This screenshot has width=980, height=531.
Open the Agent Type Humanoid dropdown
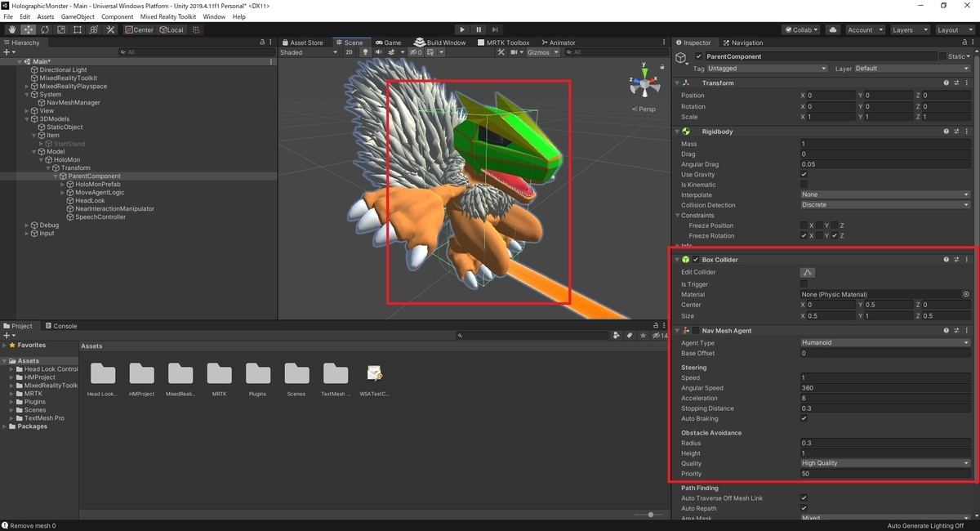[885, 343]
